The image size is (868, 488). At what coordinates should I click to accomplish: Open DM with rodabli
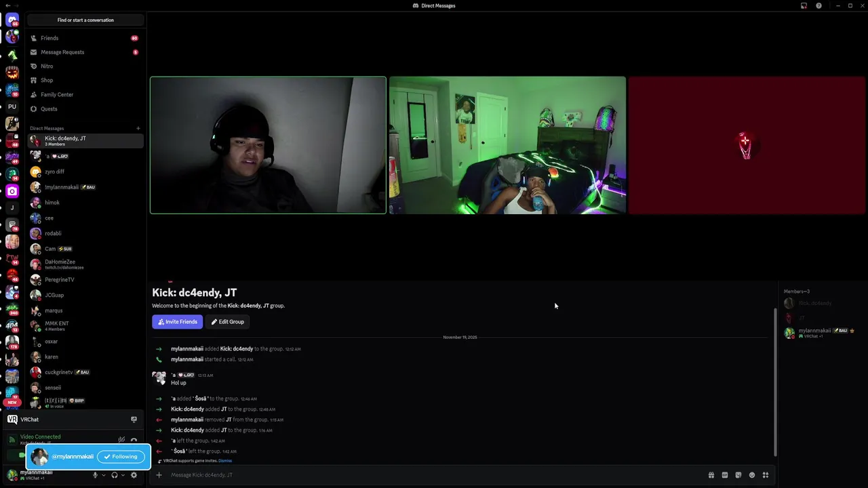click(85, 233)
